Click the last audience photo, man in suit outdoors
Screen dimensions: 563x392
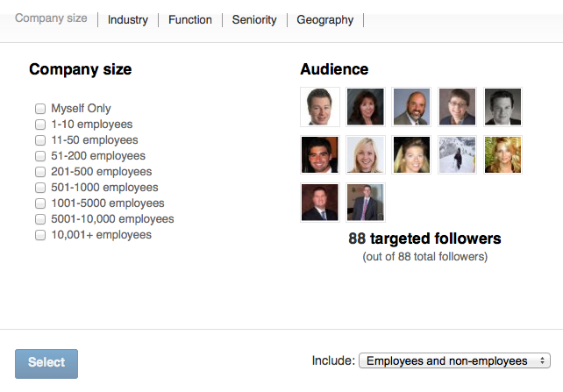(x=365, y=202)
